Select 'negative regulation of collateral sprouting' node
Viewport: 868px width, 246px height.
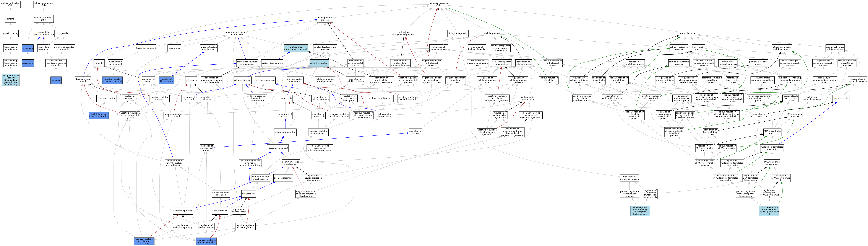(144, 241)
